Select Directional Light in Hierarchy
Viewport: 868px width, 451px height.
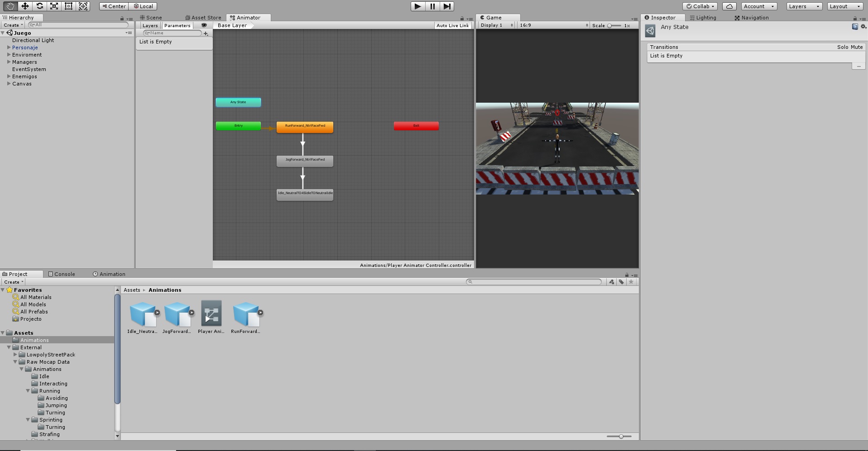[33, 40]
